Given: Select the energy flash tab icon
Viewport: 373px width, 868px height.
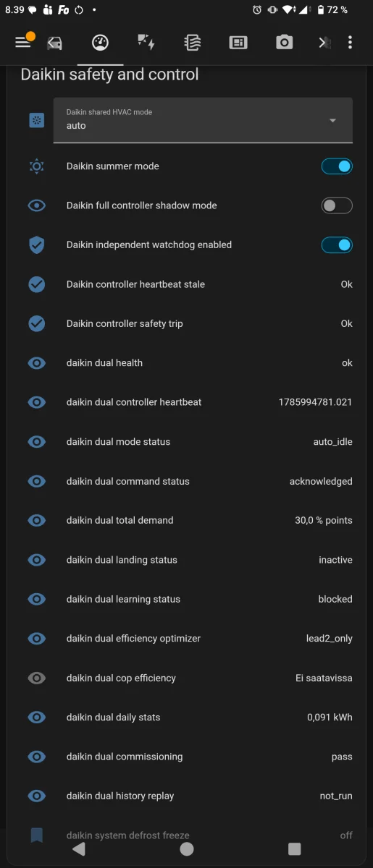Looking at the screenshot, I should click(x=146, y=43).
